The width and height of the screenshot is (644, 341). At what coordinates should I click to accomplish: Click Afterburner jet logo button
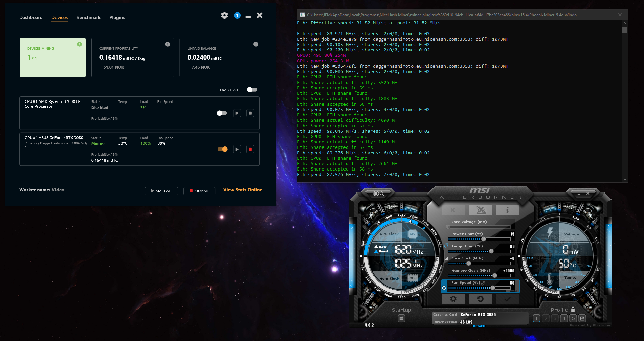(x=481, y=210)
